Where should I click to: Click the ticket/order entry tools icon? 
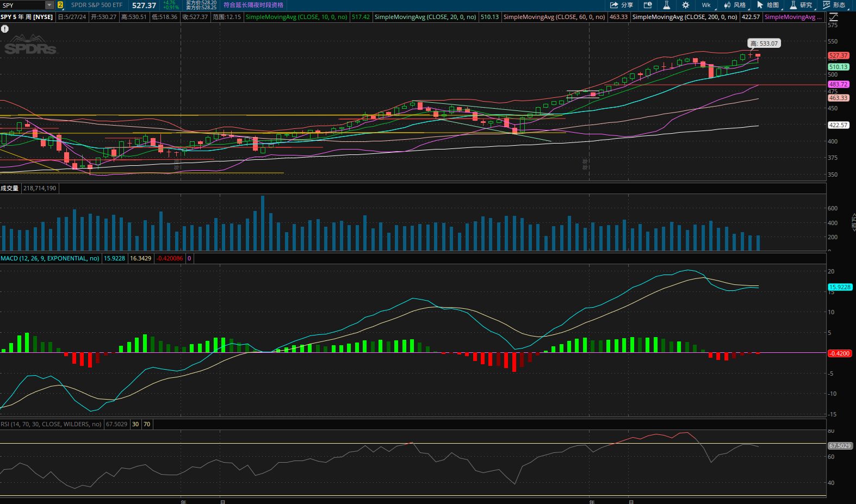[x=648, y=5]
